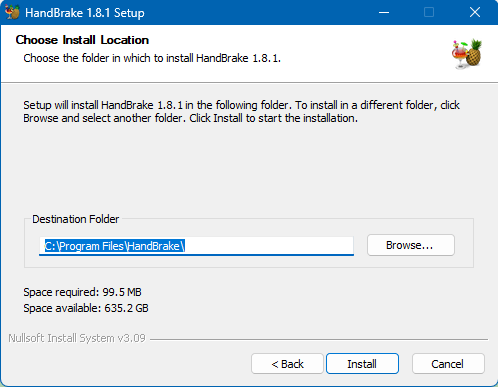Open the Browse... folder picker
Screen dimensions: 498x388
pyautogui.click(x=411, y=245)
